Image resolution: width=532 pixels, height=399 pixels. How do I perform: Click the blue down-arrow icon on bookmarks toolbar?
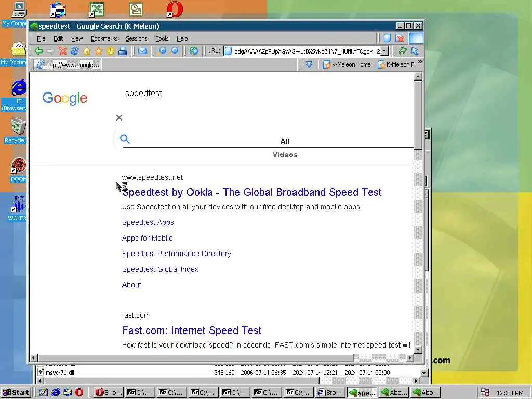click(x=309, y=64)
